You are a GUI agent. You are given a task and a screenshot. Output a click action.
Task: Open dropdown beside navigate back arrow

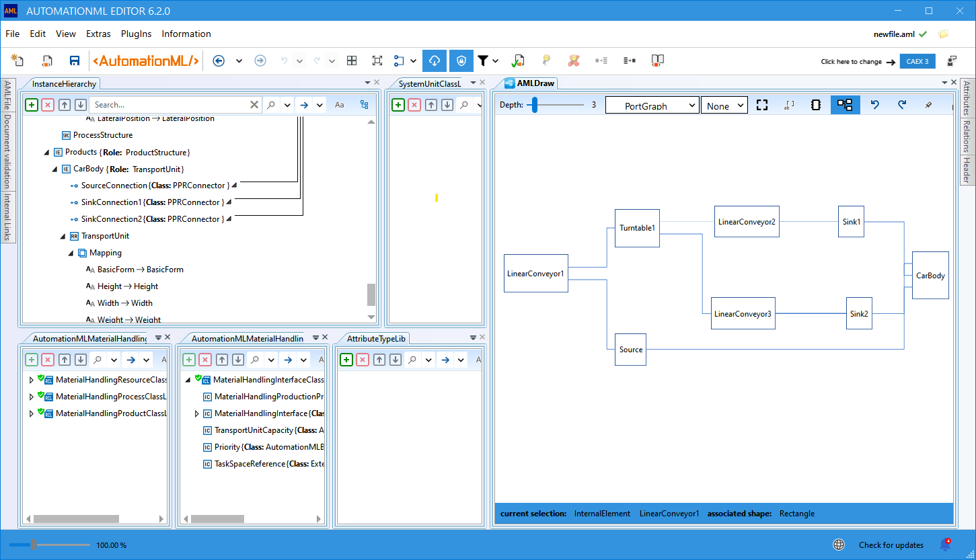pos(239,61)
